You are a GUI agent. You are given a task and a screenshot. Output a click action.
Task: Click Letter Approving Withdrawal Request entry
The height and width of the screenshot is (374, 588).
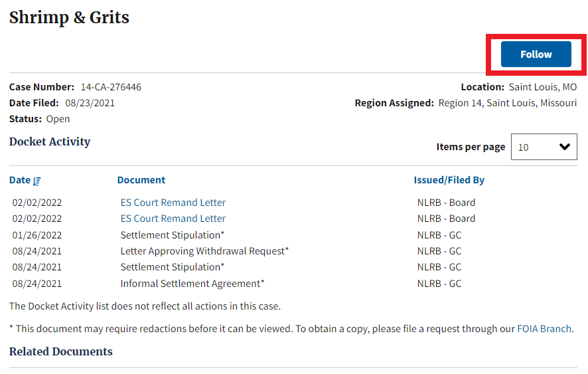tap(204, 251)
